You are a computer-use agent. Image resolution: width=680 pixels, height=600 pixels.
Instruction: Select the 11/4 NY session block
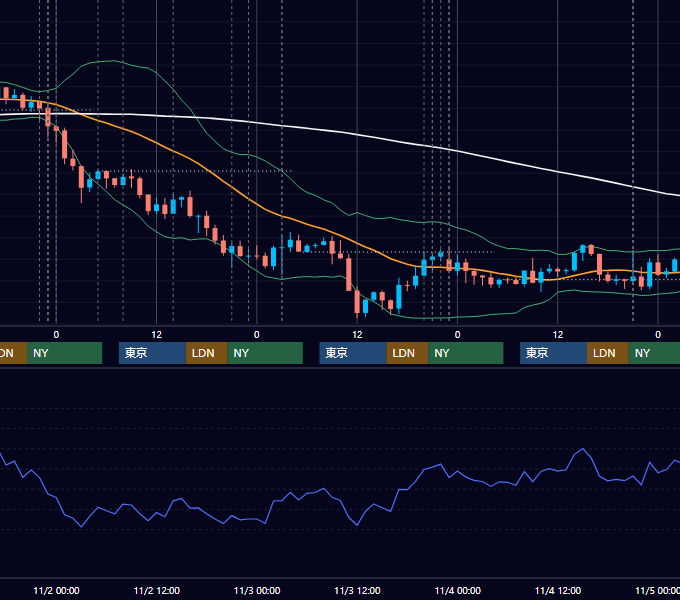(x=654, y=353)
